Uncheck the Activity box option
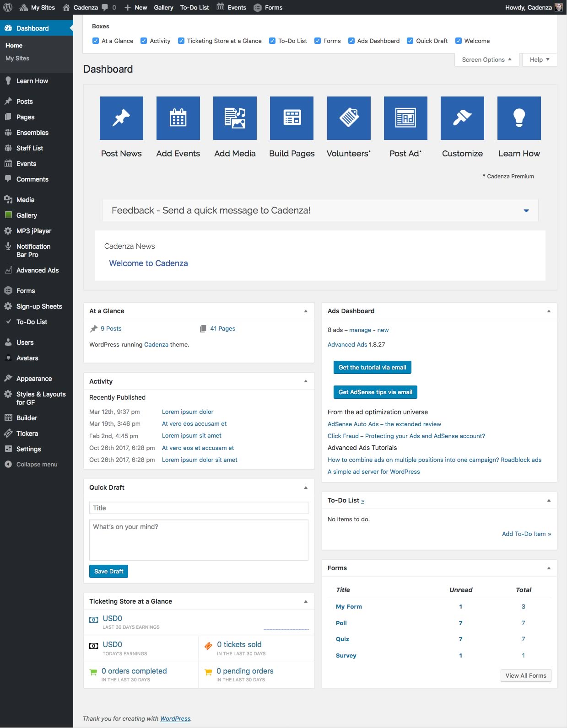Image resolution: width=567 pixels, height=728 pixels. (x=144, y=41)
